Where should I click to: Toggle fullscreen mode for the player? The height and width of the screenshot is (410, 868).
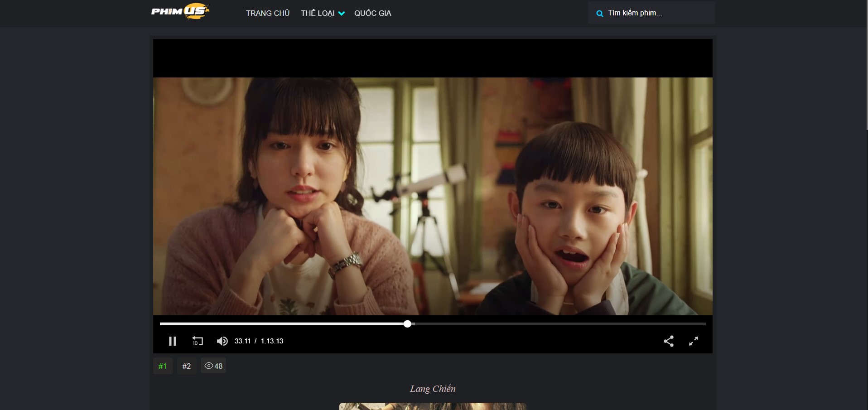click(693, 341)
